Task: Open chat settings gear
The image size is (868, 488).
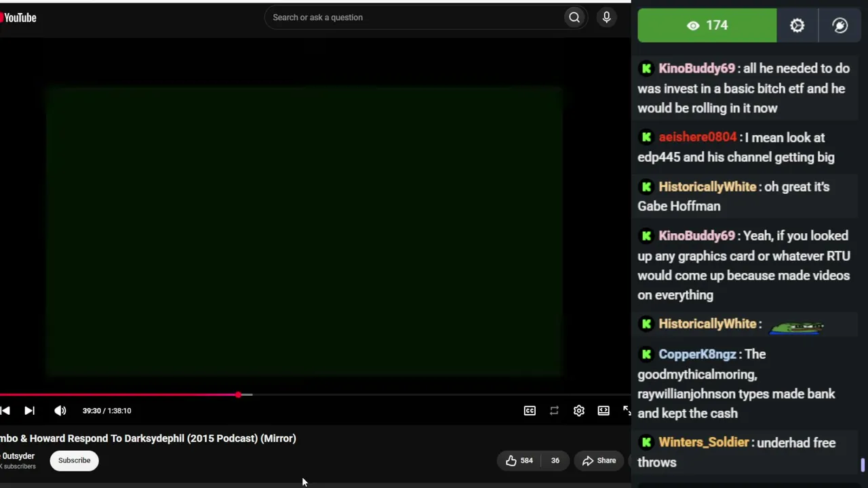Action: [x=797, y=26]
